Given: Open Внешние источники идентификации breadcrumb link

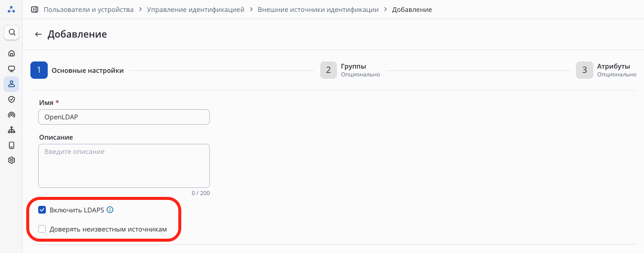Looking at the screenshot, I should [x=318, y=10].
